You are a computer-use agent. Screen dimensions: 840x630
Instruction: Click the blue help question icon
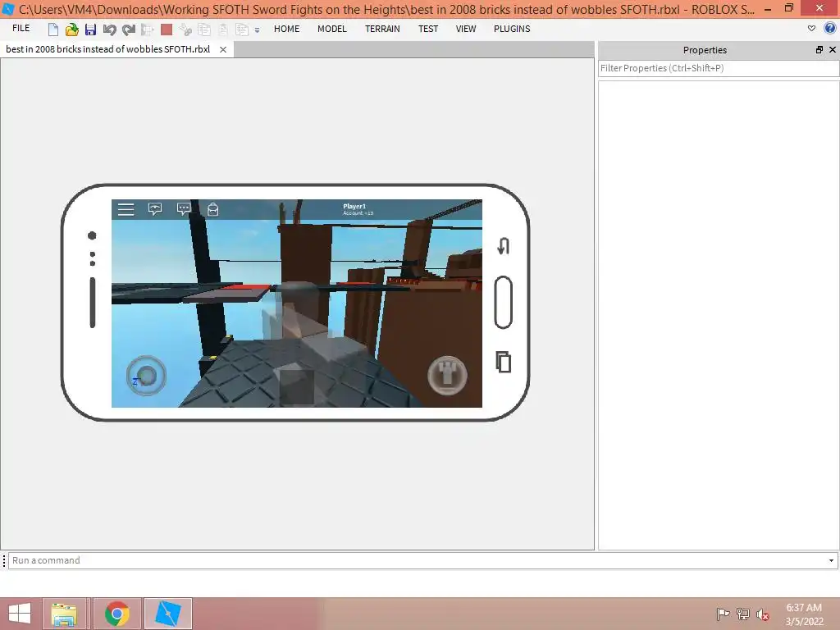[830, 29]
